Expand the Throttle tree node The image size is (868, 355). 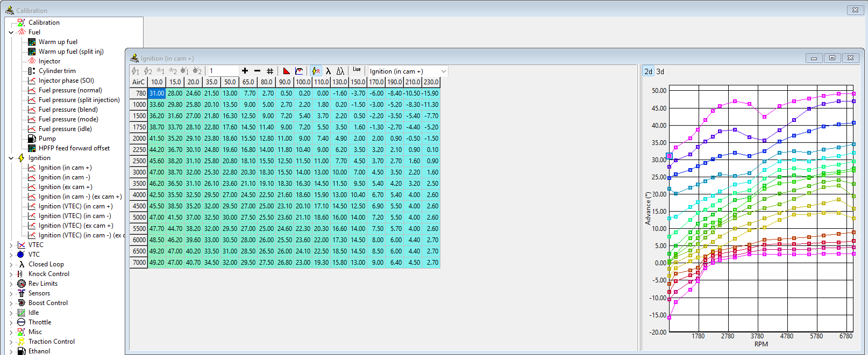click(x=11, y=322)
